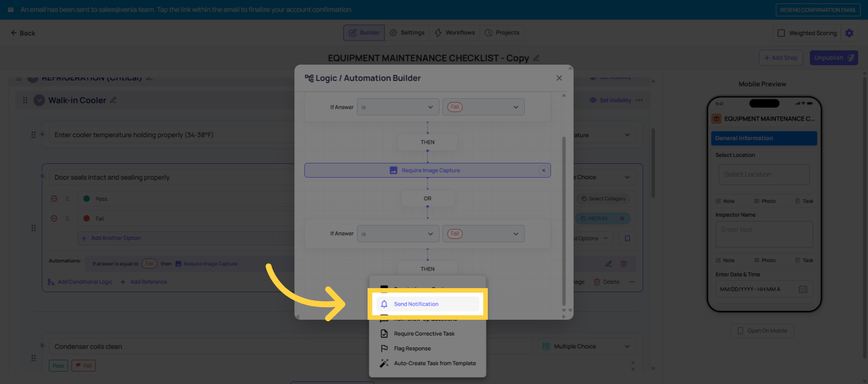Open the Settings tab

tap(407, 33)
